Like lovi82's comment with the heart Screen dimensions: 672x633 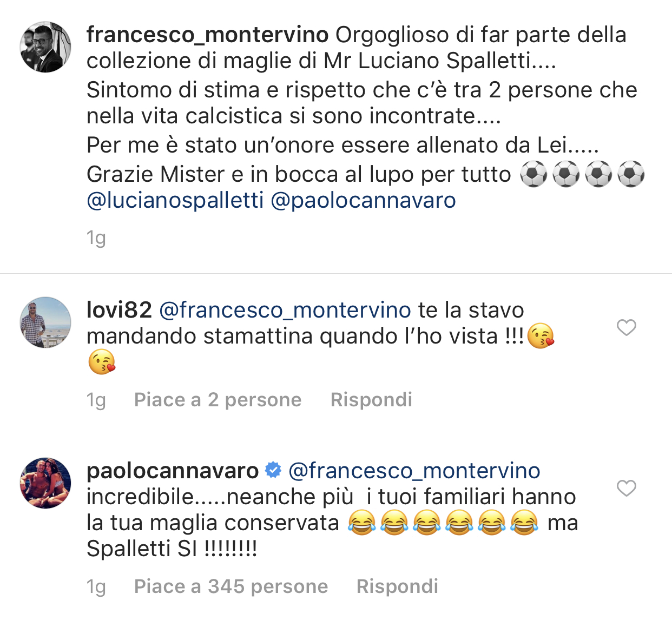[x=626, y=327]
